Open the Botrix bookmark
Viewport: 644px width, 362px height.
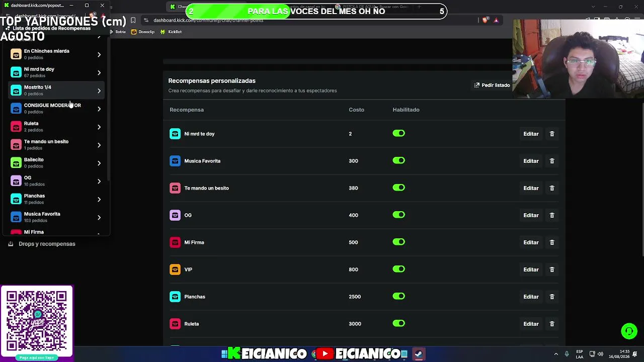118,32
